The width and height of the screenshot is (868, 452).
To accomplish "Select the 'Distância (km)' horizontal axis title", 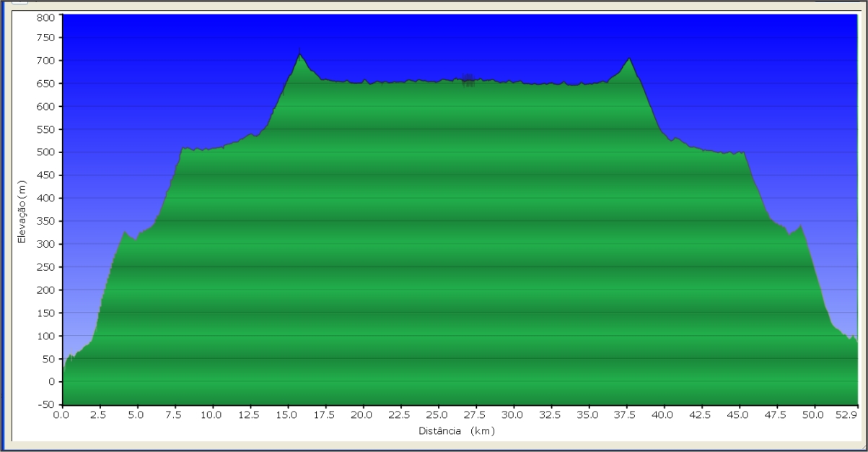I will (x=456, y=431).
